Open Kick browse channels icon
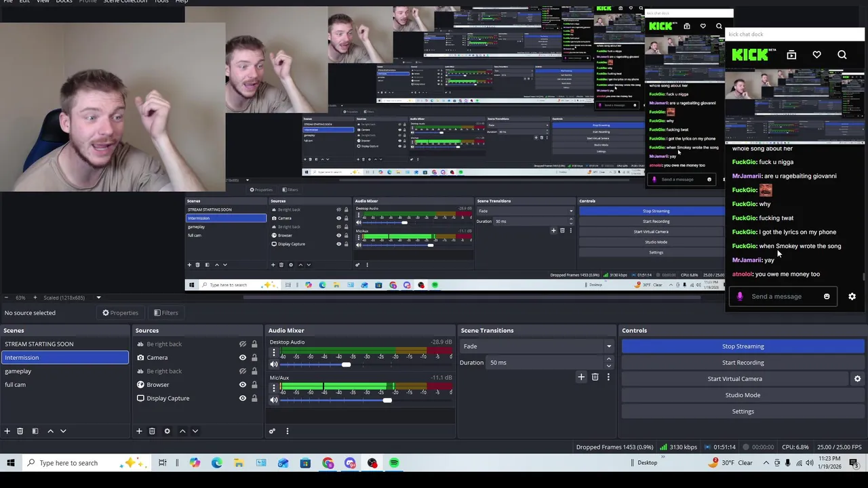Viewport: 868px width, 488px height. [x=791, y=55]
